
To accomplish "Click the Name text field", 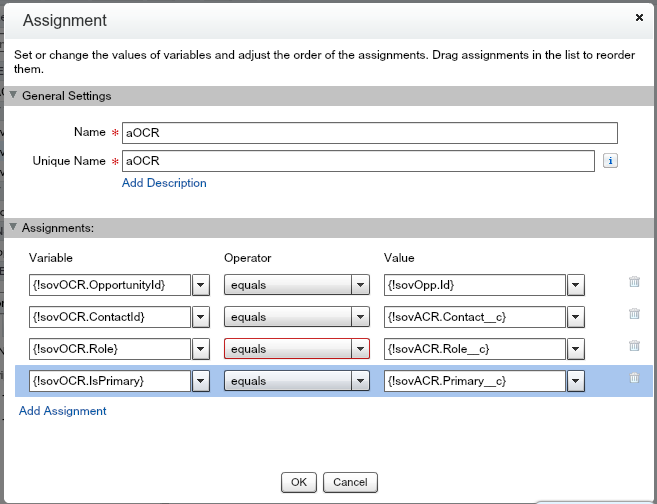I will 369,133.
